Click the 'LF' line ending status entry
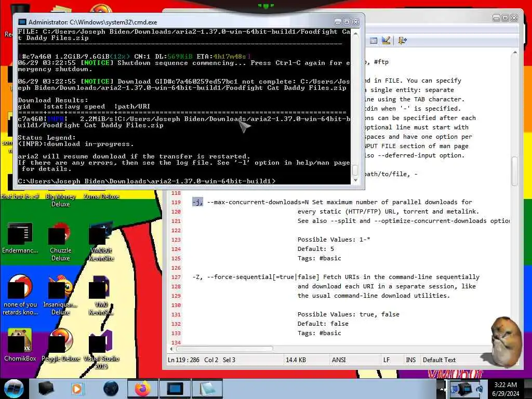This screenshot has width=532, height=399. (x=387, y=360)
